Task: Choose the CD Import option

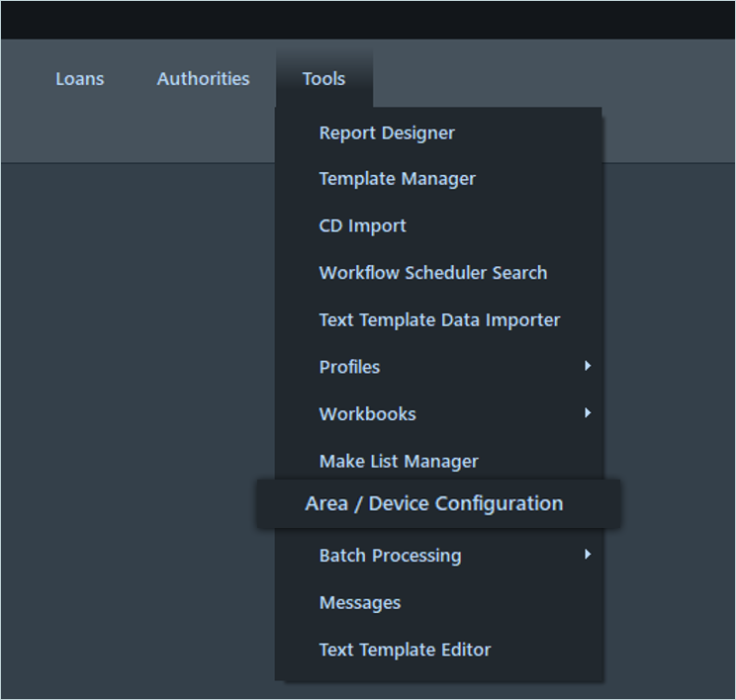Action: [362, 225]
